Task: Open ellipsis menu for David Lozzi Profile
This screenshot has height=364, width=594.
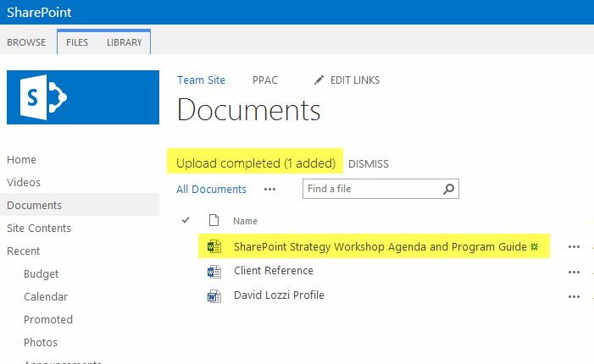Action: (574, 296)
